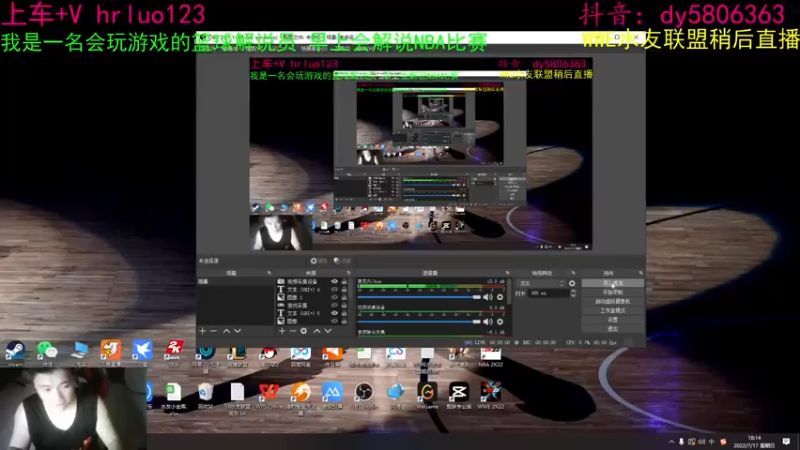Open the notification center icon in taskbar
Viewport: 800px width, 450px height.
(x=786, y=442)
